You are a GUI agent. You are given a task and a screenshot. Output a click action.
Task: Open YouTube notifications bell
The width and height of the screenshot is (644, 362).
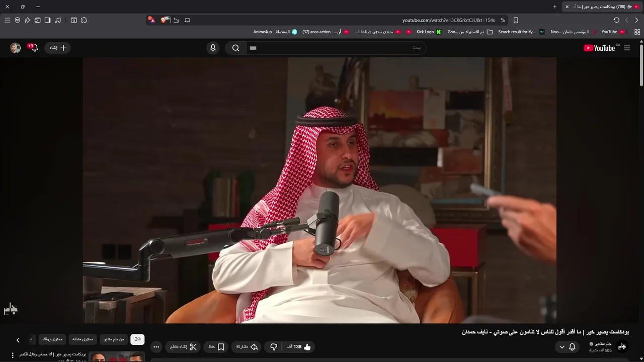(x=33, y=48)
